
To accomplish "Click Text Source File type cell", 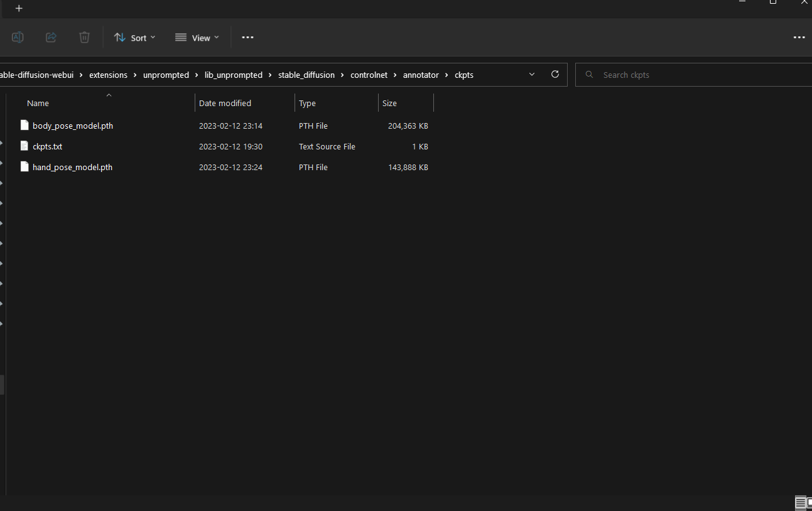I will (x=327, y=146).
